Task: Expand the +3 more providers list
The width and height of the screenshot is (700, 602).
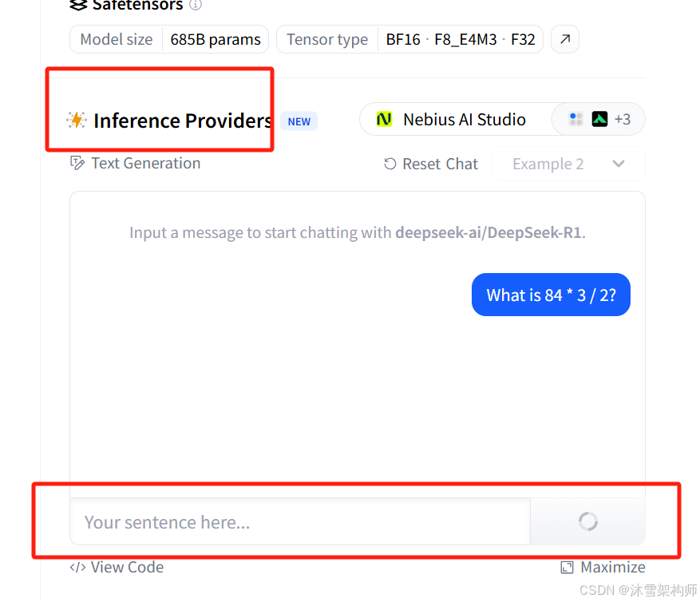Action: pos(623,119)
